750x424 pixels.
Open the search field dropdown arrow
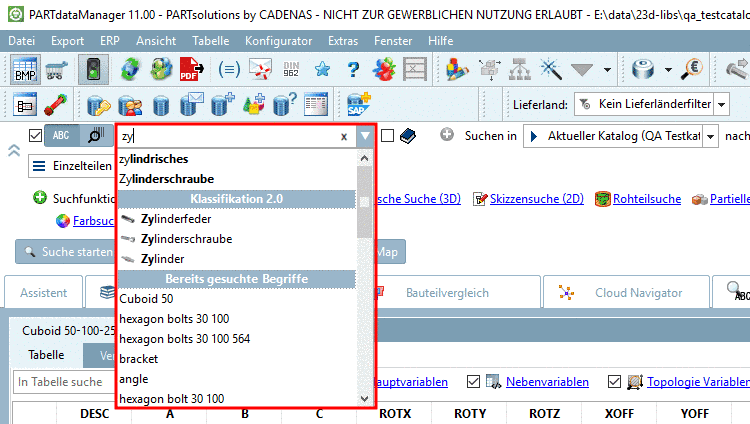365,136
